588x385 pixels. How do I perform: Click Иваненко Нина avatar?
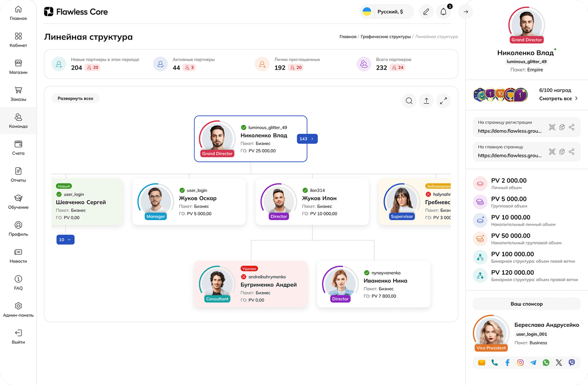coord(340,284)
